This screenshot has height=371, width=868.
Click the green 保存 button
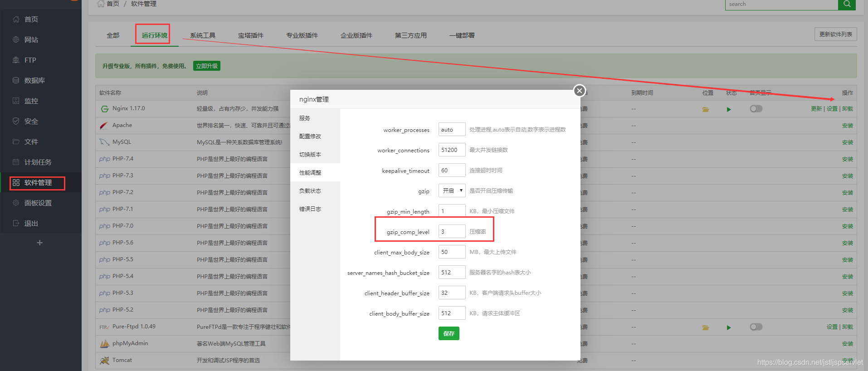coord(449,333)
